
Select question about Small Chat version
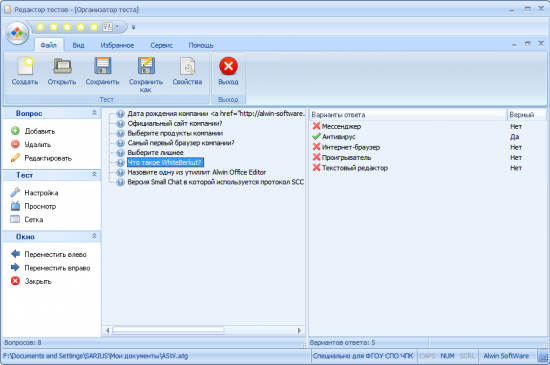216,182
